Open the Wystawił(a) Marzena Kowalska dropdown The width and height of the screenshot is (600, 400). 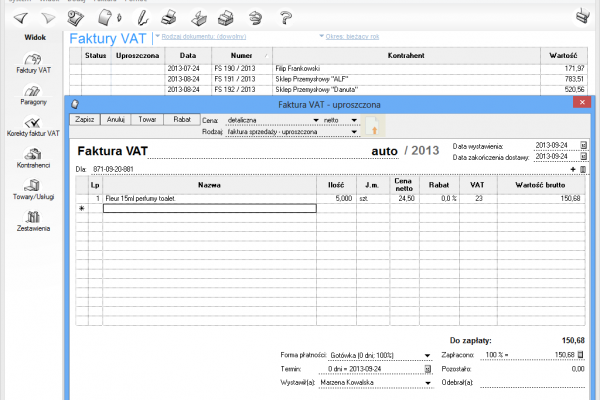(428, 381)
